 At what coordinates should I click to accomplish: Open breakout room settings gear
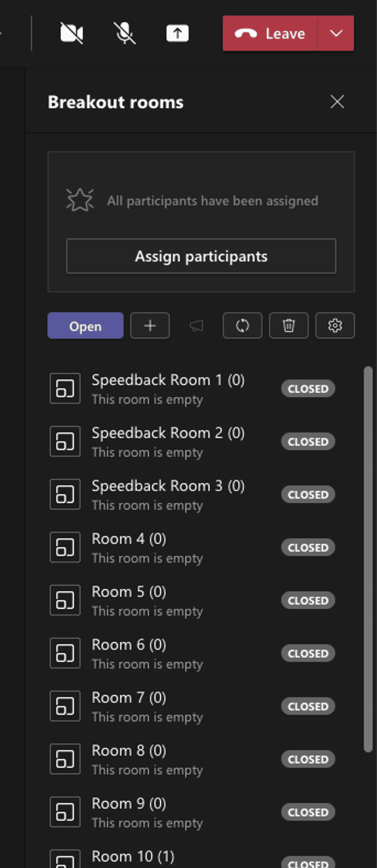(335, 326)
